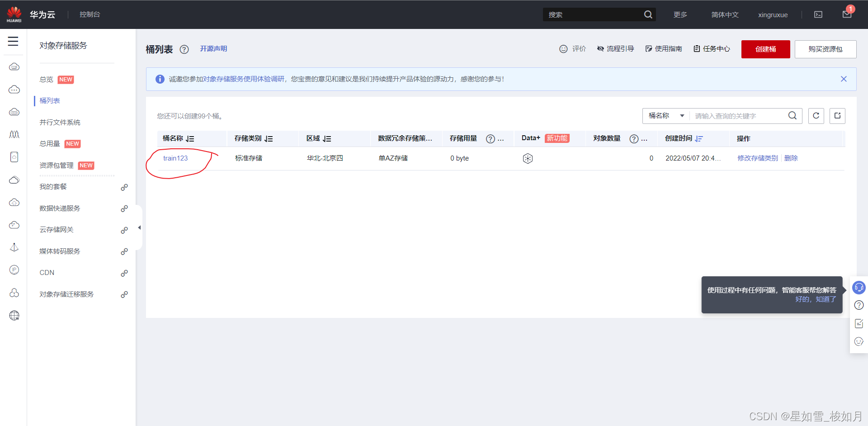Refresh the bucket list
868x426 pixels.
coord(816,116)
